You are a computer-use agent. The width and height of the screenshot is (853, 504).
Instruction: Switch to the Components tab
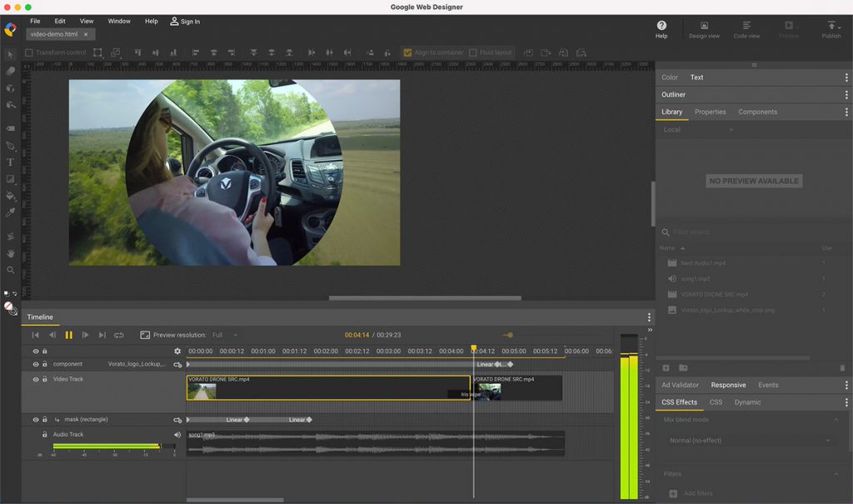(758, 112)
